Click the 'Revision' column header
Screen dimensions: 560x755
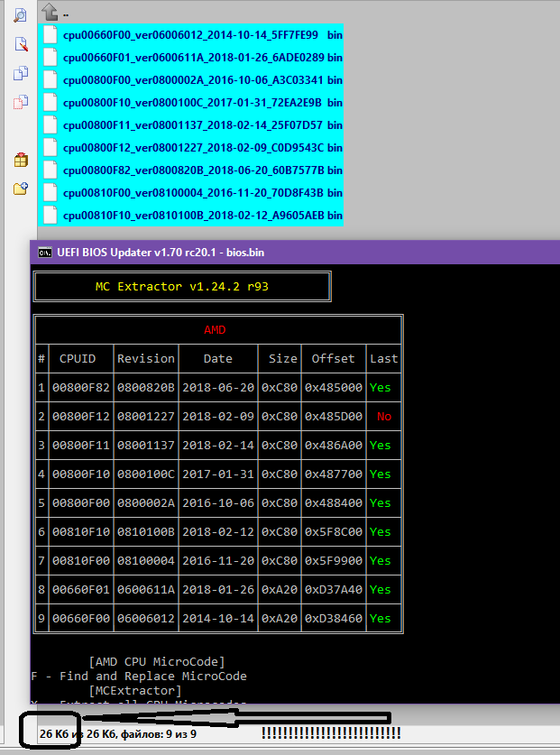pos(146,359)
